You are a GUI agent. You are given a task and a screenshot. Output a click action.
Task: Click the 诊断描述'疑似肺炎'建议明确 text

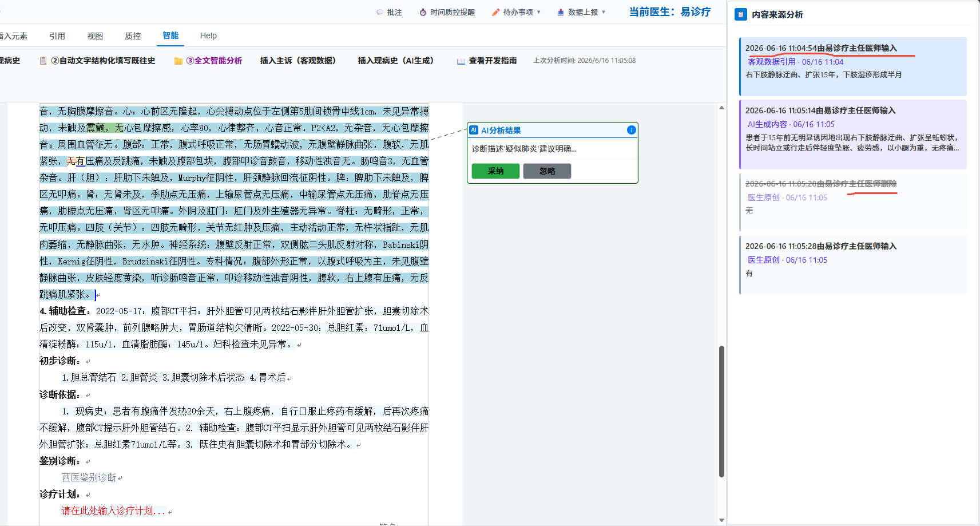coord(524,149)
